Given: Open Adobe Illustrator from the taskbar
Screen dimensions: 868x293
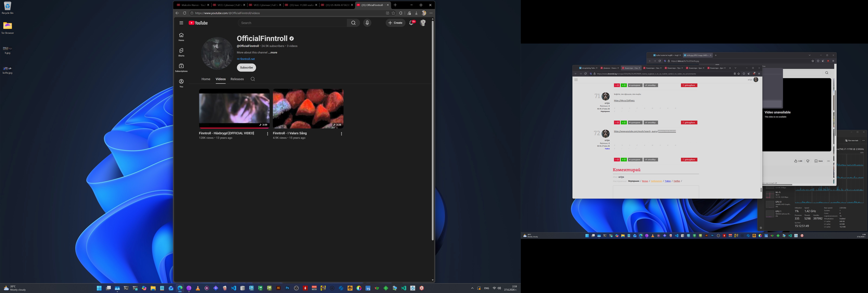Looking at the screenshot, I should [278, 288].
